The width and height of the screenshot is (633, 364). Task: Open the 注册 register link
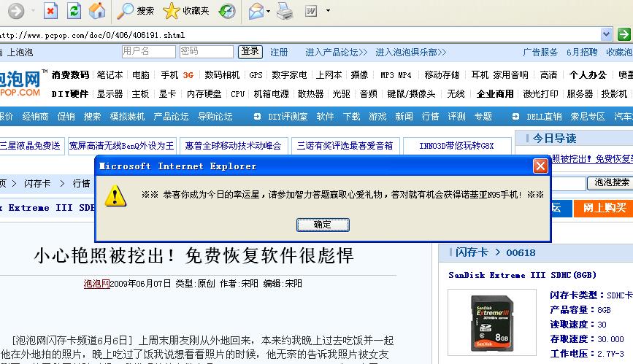279,53
